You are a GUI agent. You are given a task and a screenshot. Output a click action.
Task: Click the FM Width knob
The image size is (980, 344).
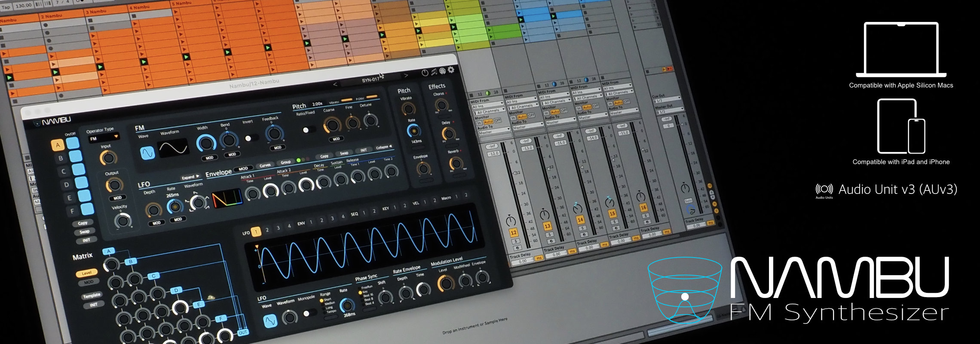[x=206, y=143]
